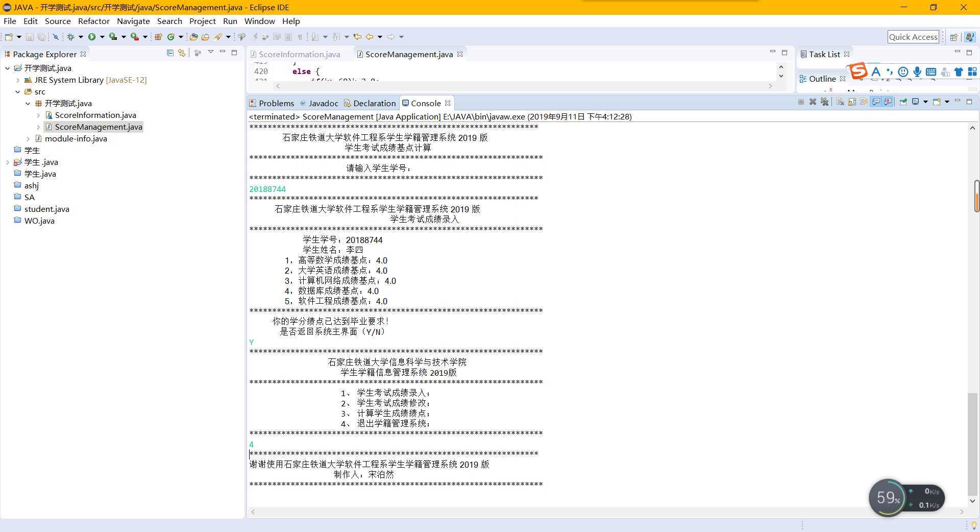Open Sogou soft keyboard icon
Screen dimensions: 980x532
pos(931,71)
